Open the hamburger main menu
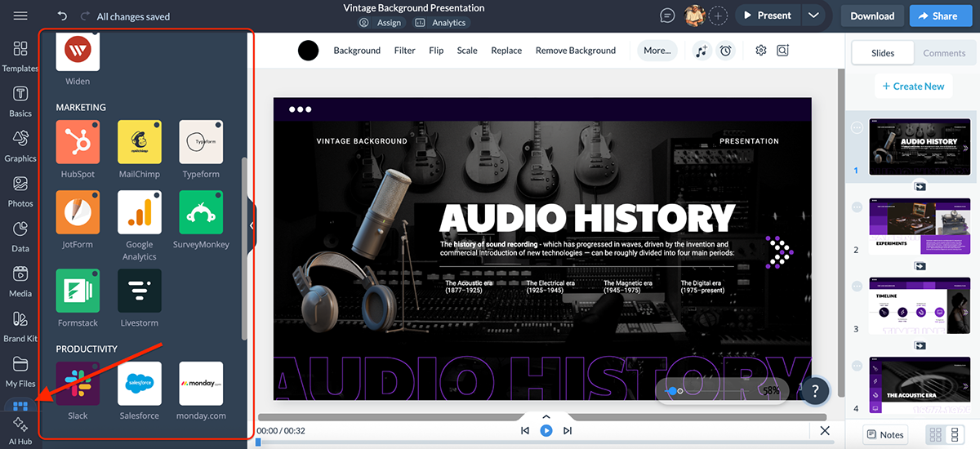 point(20,16)
